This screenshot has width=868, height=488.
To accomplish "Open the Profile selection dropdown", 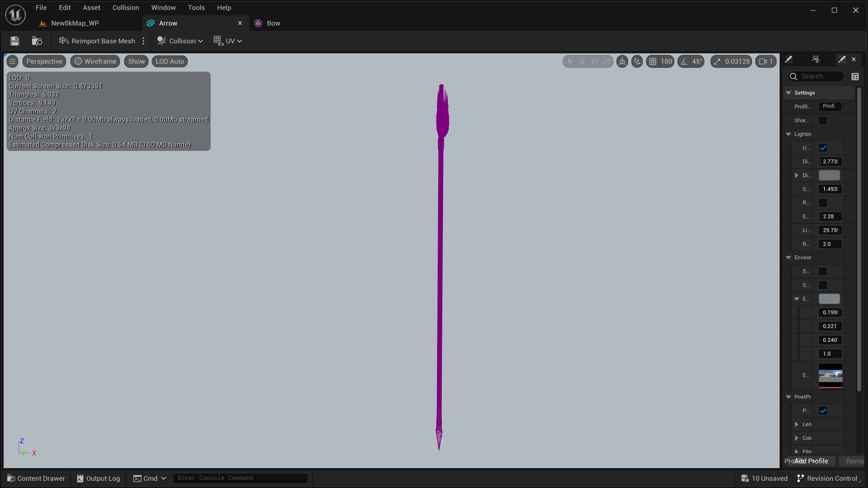I will point(830,106).
